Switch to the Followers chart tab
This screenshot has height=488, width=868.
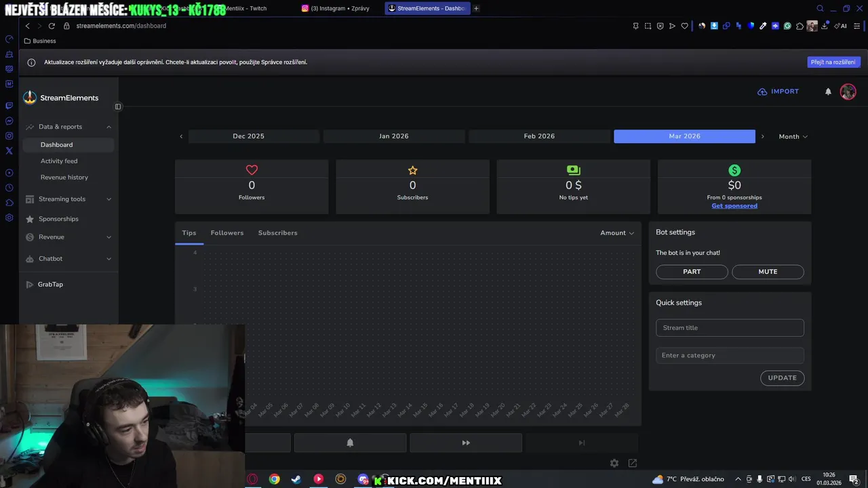click(x=227, y=233)
